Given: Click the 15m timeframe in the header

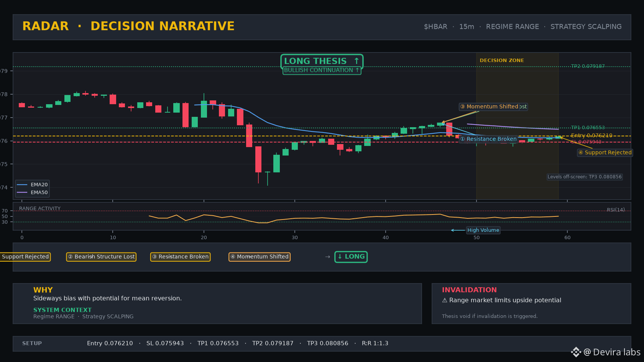Looking at the screenshot, I should (x=467, y=27).
